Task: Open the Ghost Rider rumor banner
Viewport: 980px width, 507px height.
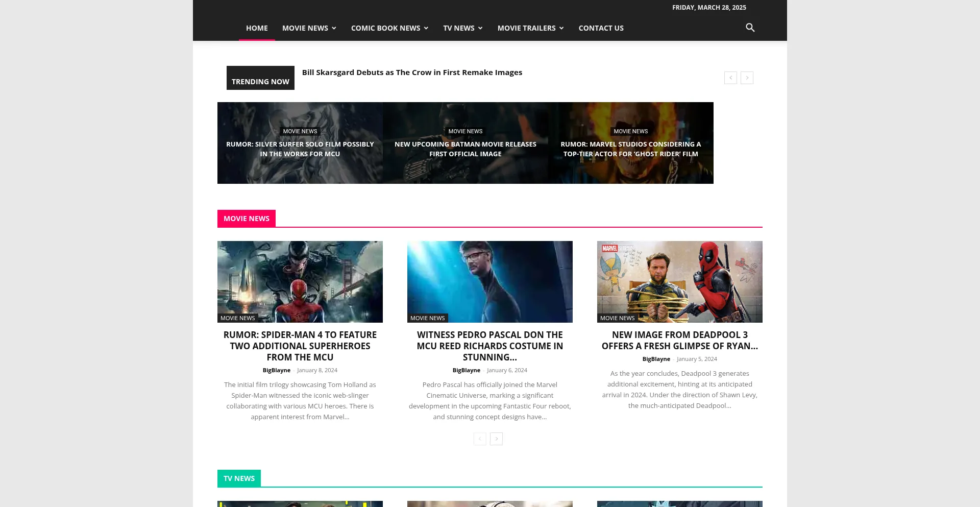Action: (x=630, y=149)
